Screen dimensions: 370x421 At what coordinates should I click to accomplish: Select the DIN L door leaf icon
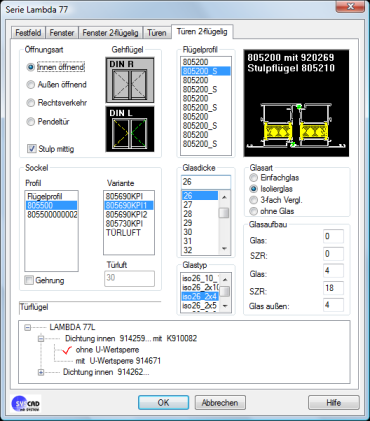click(130, 129)
